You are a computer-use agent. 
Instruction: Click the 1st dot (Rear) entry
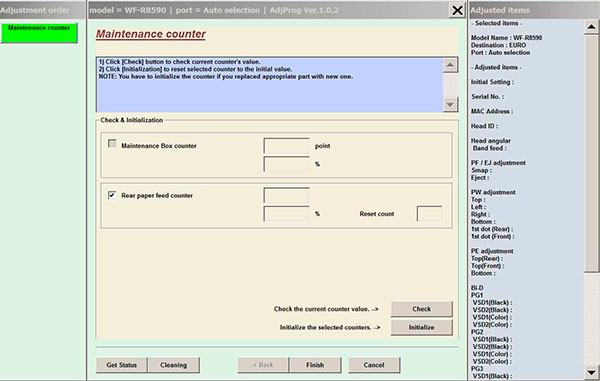(492, 229)
